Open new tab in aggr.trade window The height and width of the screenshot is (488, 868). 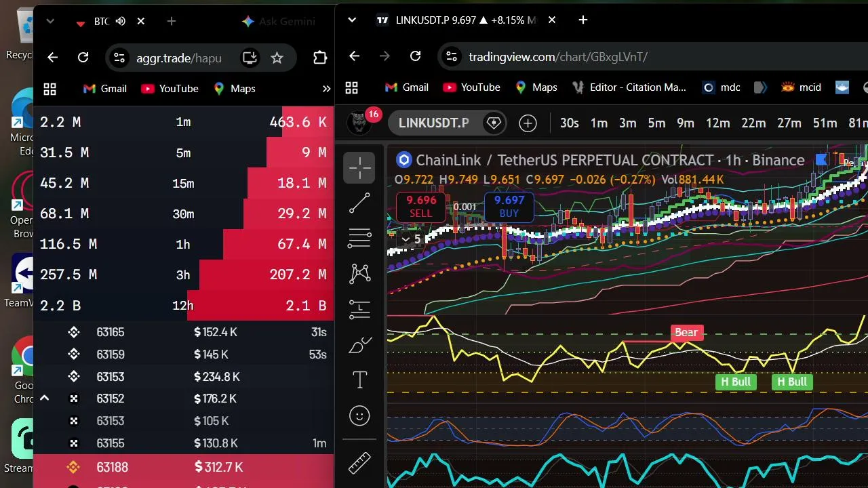tap(172, 21)
